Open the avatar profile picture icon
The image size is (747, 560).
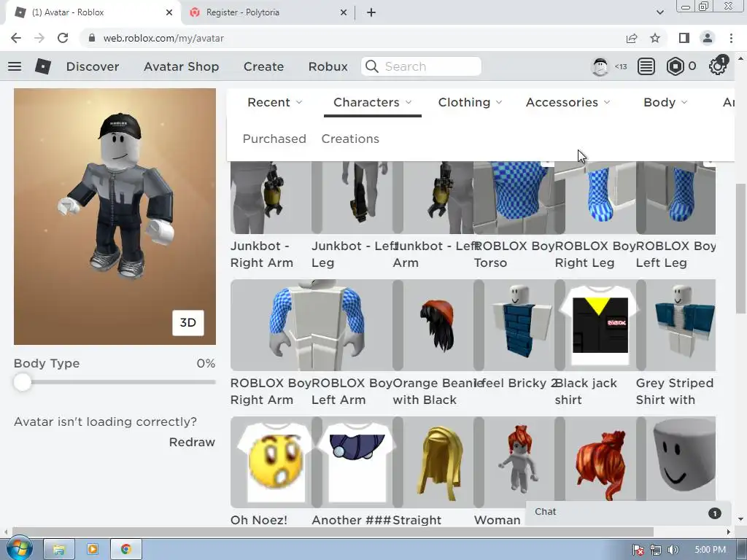(x=600, y=66)
